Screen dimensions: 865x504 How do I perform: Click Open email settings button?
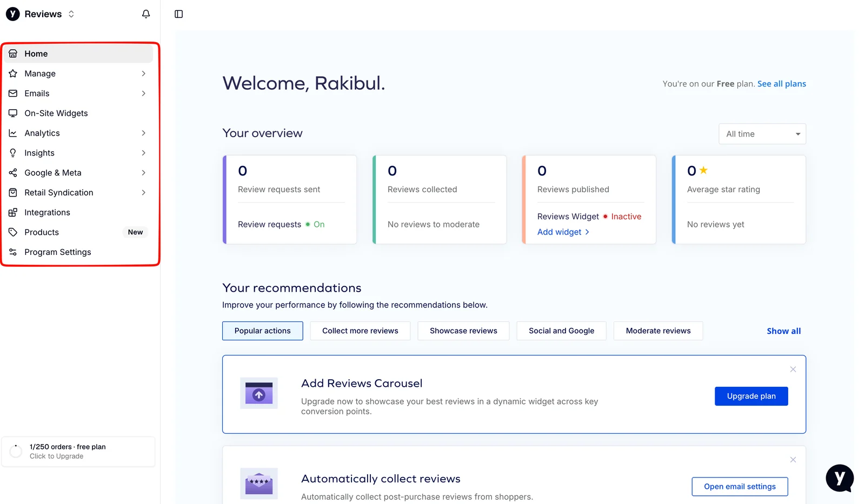tap(740, 487)
